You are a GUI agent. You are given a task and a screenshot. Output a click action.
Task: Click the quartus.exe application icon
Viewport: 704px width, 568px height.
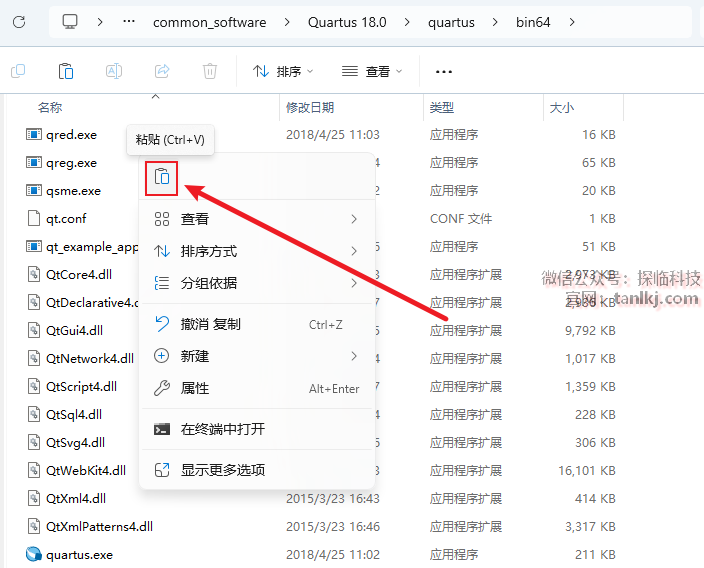coord(34,555)
